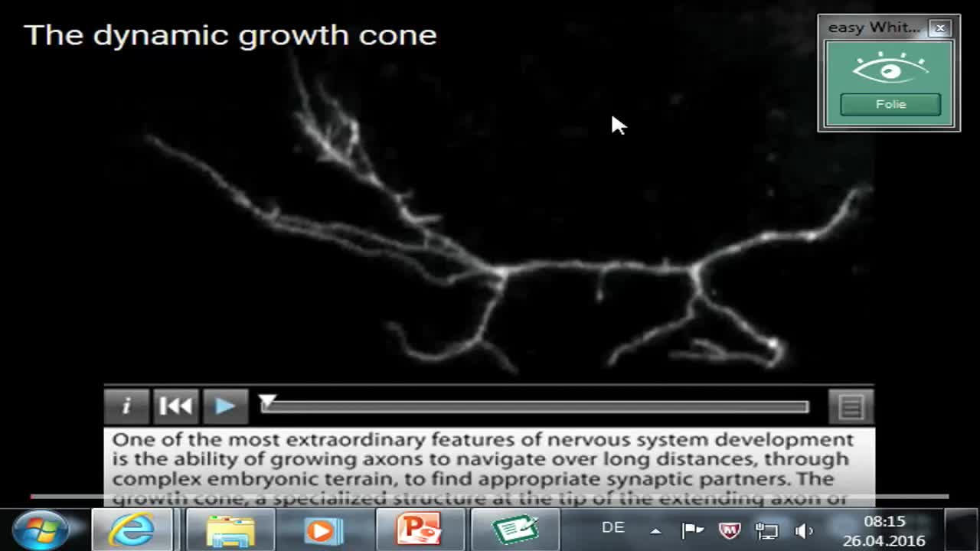This screenshot has width=980, height=551.
Task: Open McAfee from the system tray
Action: [x=730, y=529]
